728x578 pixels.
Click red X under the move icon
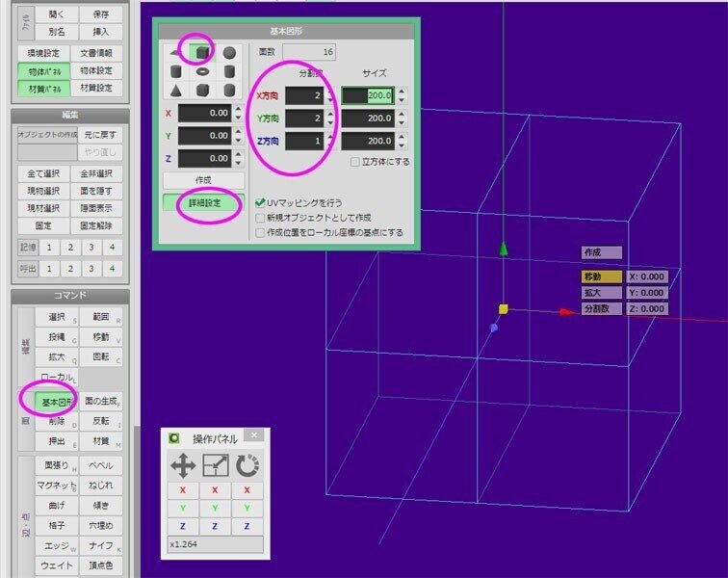[x=183, y=490]
